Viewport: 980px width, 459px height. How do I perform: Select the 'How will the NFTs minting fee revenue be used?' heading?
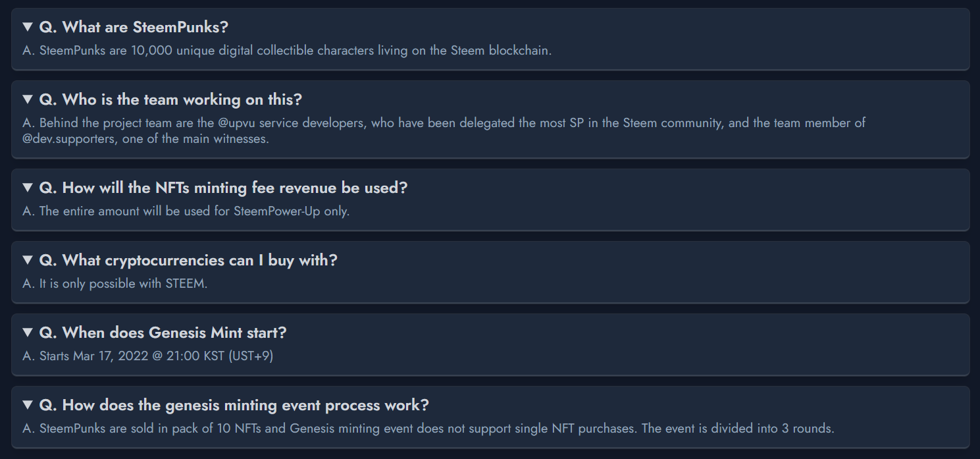[224, 188]
